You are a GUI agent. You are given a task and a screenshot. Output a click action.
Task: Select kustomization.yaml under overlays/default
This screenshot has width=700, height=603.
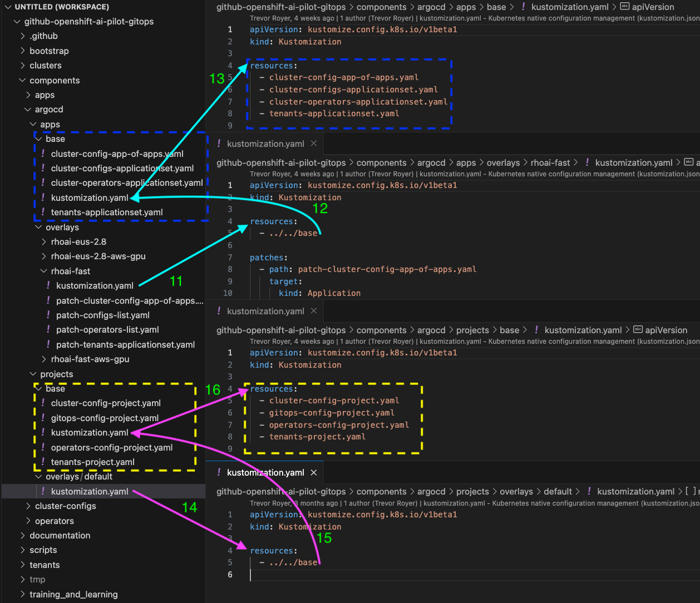(90, 491)
